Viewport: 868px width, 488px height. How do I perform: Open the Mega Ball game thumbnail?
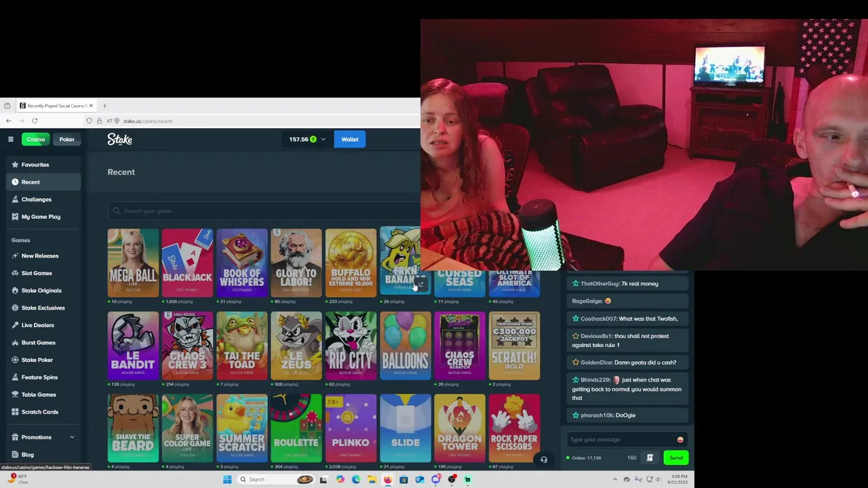(x=133, y=263)
